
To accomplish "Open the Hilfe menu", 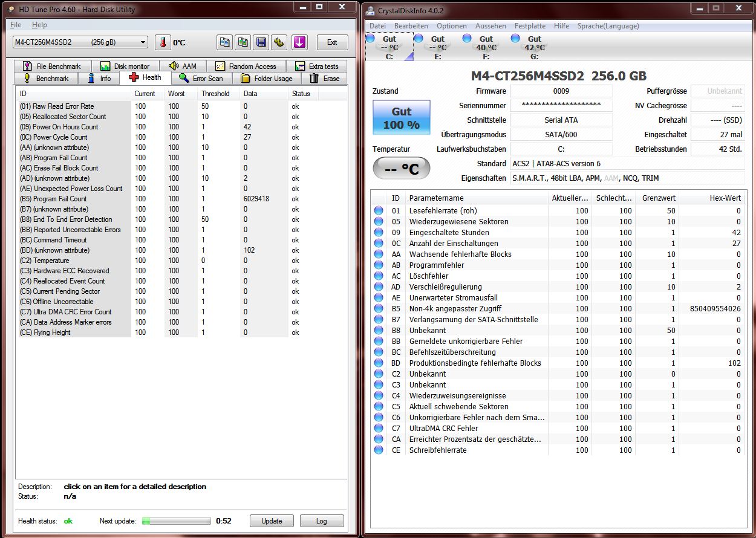I will pyautogui.click(x=561, y=26).
